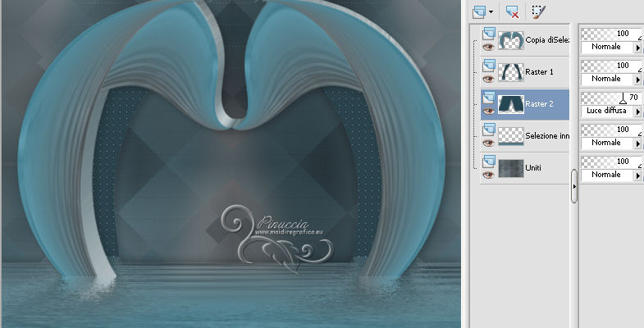Click the Normale blend label of Raster 1
The width and height of the screenshot is (644, 328).
pos(605,79)
